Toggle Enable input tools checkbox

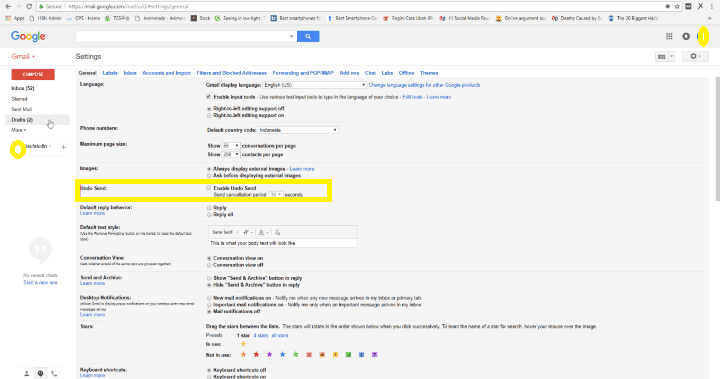[209, 97]
